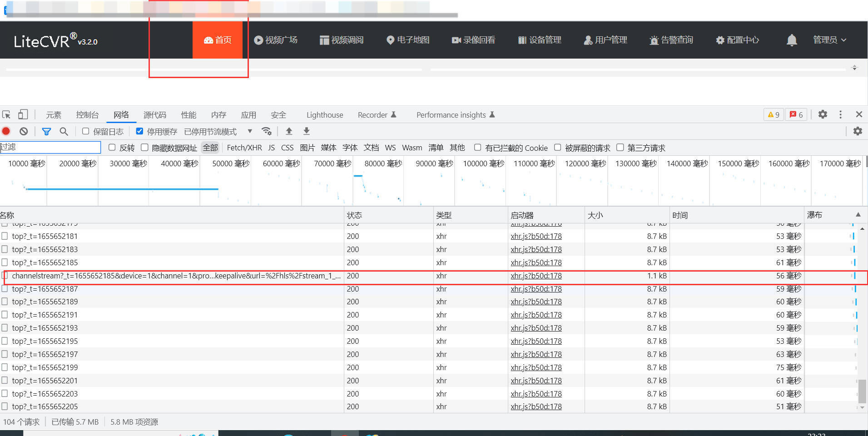Click the notification bell icon
Image resolution: width=868 pixels, height=436 pixels.
[x=792, y=40]
